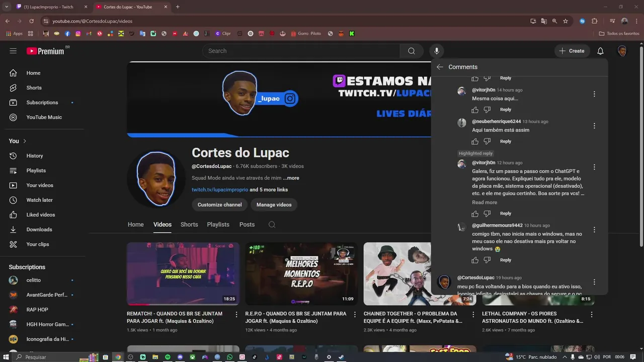Expand the 'You' section chevron
Viewport: 644px width, 362px height.
[x=25, y=141]
